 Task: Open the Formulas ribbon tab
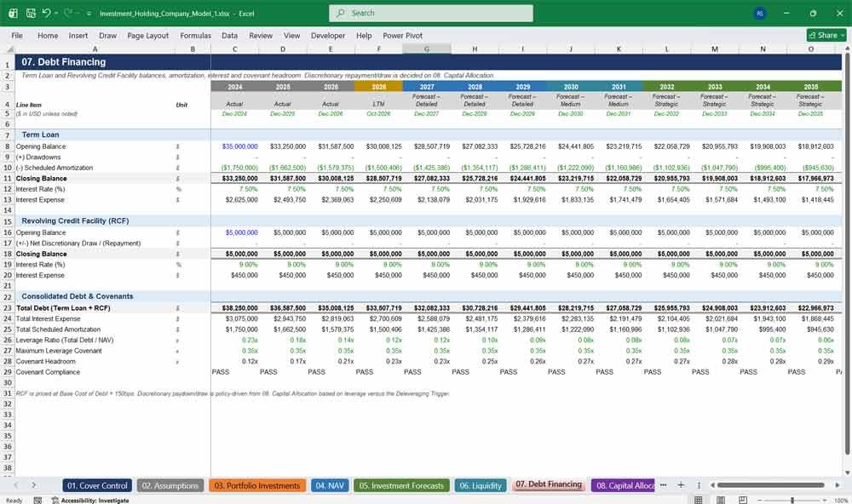(196, 35)
